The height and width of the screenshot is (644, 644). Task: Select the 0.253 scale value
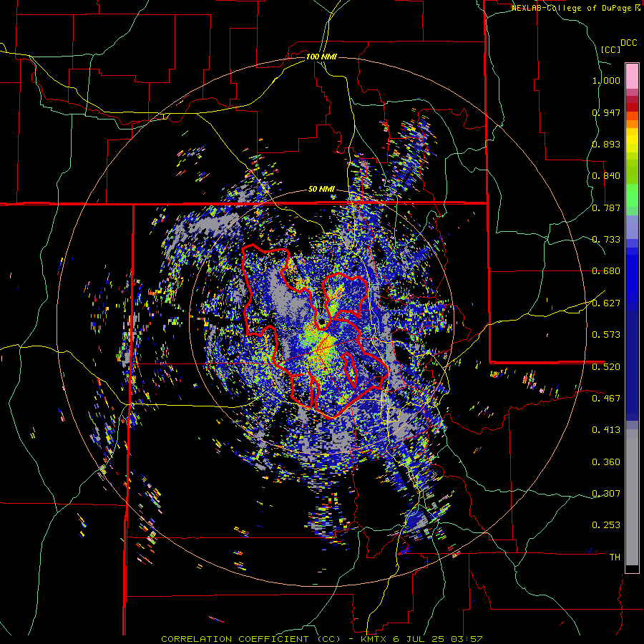click(606, 525)
